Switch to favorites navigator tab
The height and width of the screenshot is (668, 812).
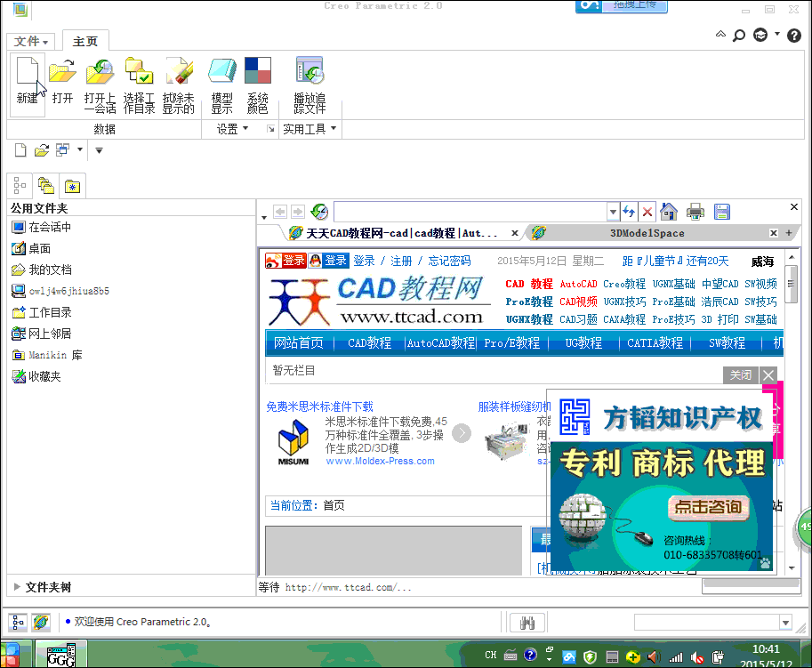click(x=72, y=186)
